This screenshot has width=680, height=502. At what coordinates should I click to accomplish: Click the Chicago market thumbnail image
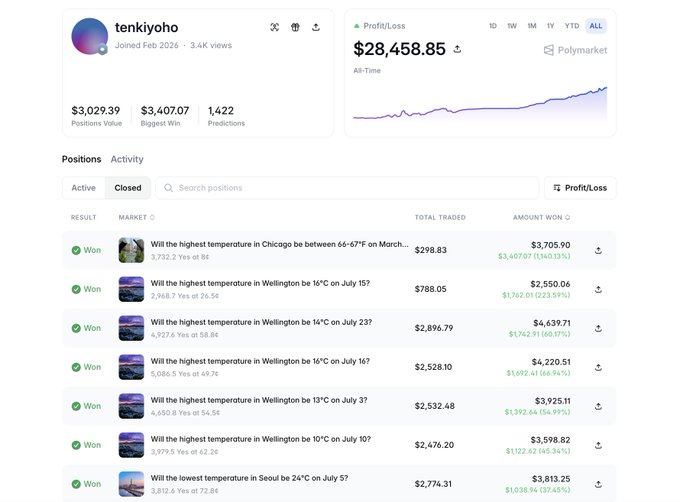coord(131,250)
